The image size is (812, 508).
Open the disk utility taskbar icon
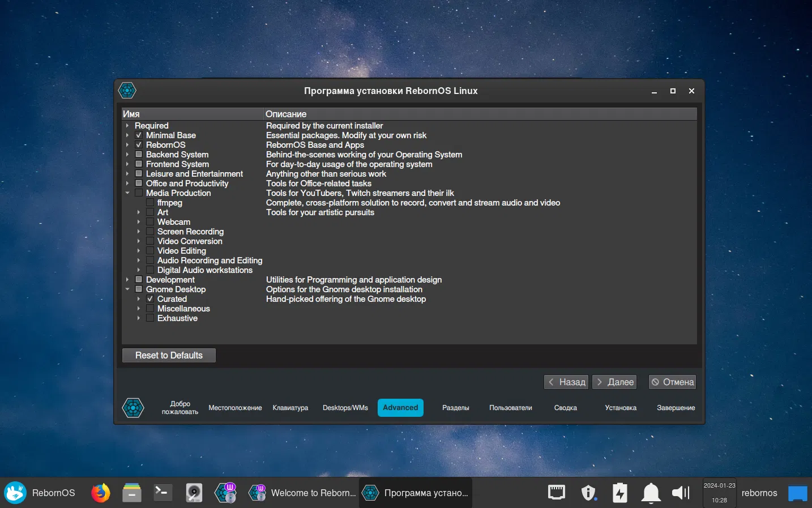(194, 493)
